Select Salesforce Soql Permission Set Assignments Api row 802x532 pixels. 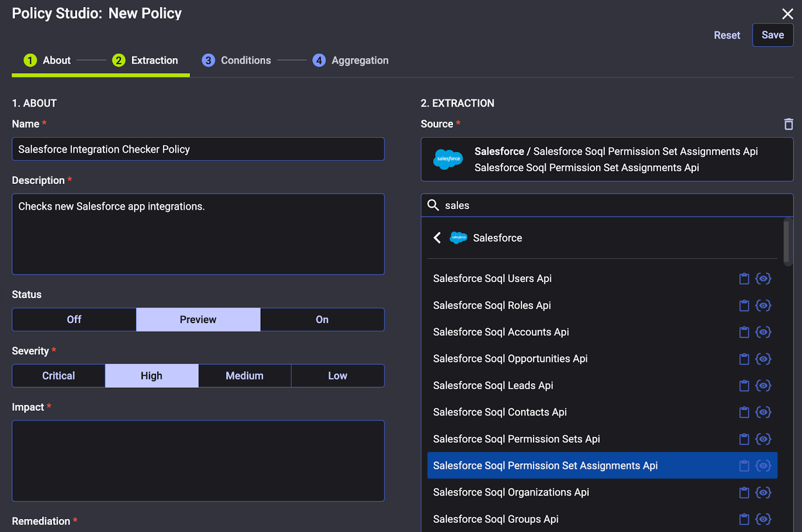[602, 465]
